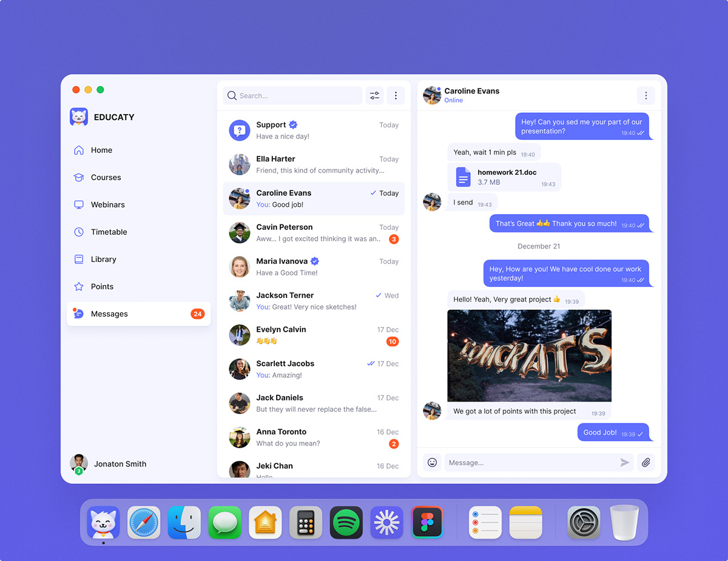The image size is (728, 561).
Task: Switch to the Messages section showing 24 unread
Action: point(111,314)
